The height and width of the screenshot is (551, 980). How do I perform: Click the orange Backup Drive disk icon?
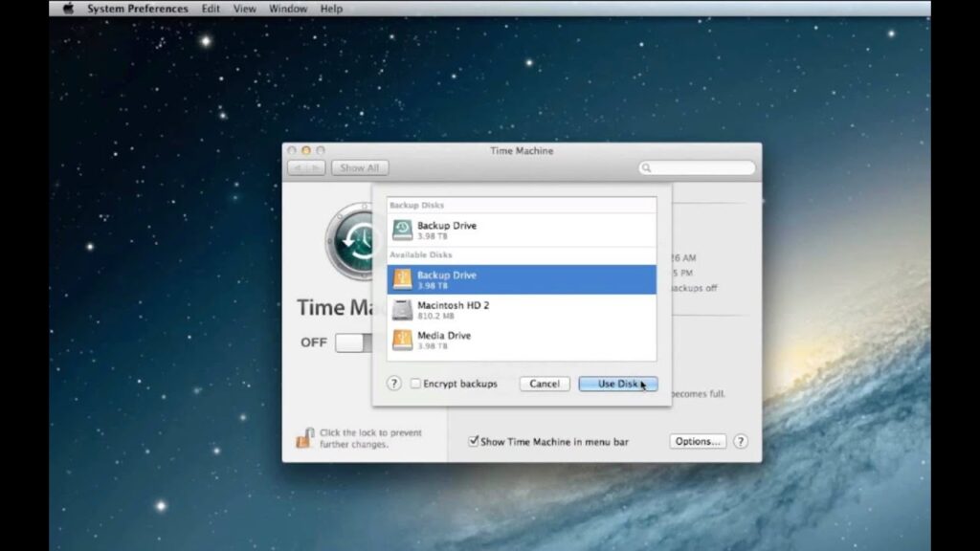pos(403,278)
